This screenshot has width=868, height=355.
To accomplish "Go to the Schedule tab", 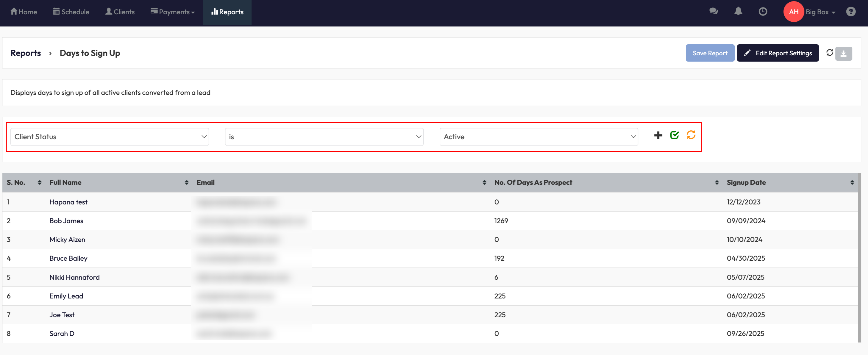I will pyautogui.click(x=71, y=12).
